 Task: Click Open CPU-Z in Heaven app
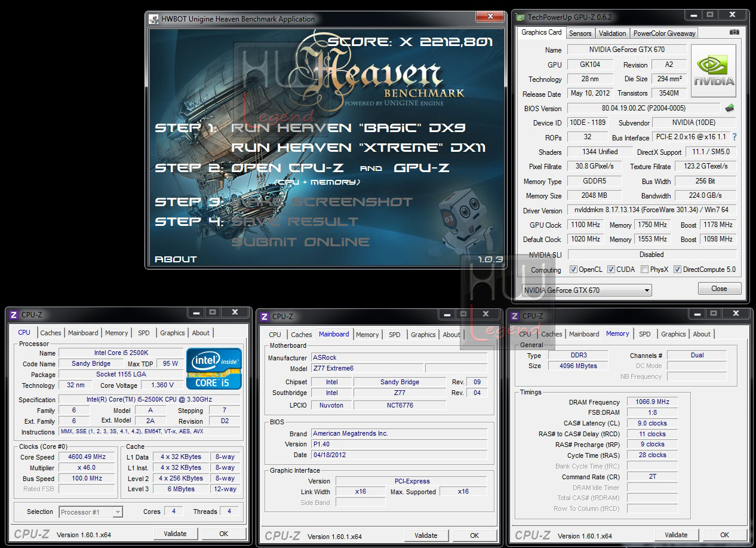(289, 168)
